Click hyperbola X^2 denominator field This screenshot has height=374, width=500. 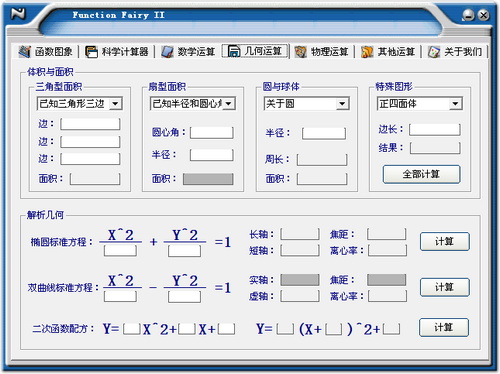coord(120,296)
